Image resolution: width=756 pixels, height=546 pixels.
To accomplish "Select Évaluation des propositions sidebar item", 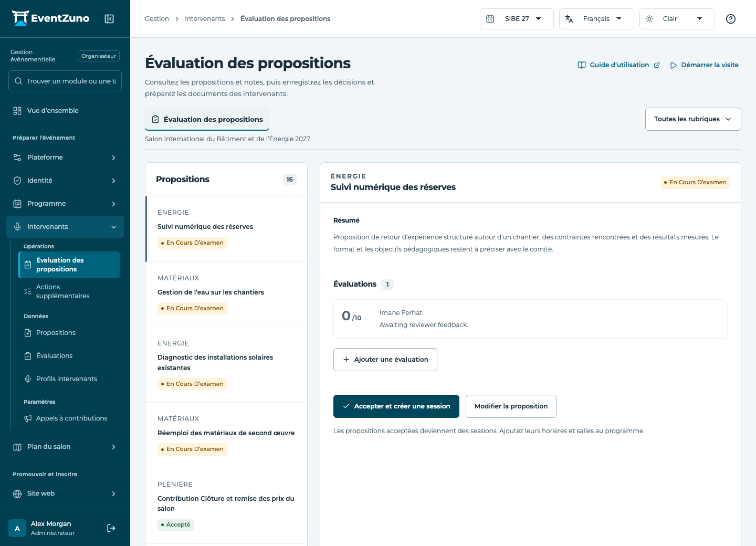I will pyautogui.click(x=69, y=265).
